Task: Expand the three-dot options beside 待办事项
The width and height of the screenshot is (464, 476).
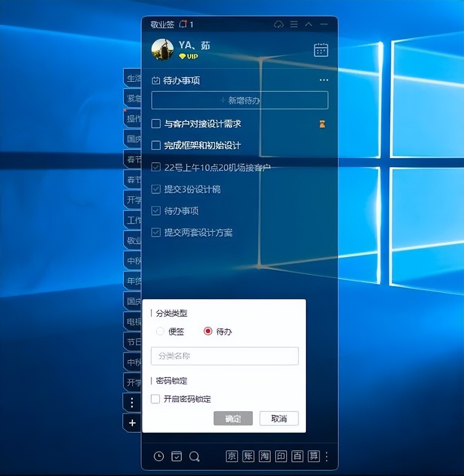Action: (x=324, y=80)
